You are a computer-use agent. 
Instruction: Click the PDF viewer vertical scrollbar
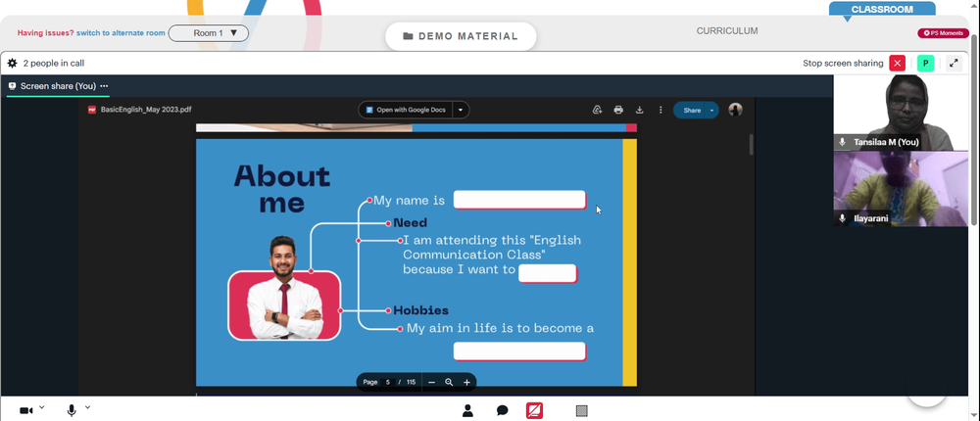point(752,144)
